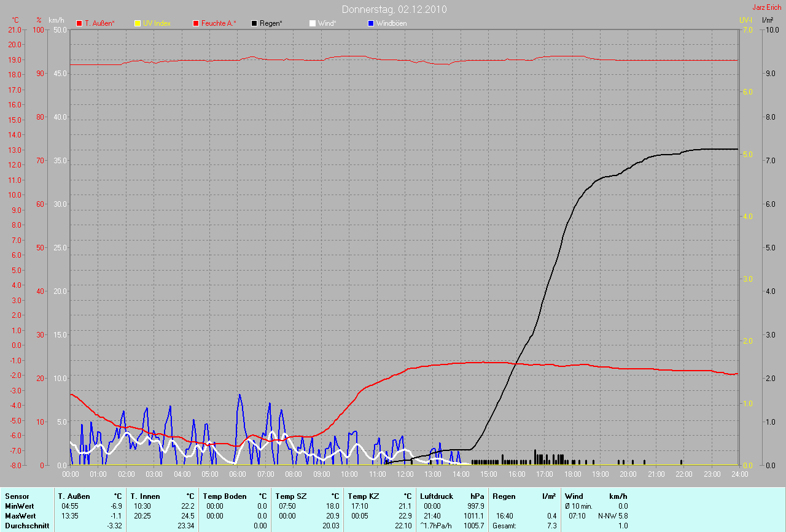Click the black Regen legend swatch
The image size is (786, 532).
(x=254, y=23)
